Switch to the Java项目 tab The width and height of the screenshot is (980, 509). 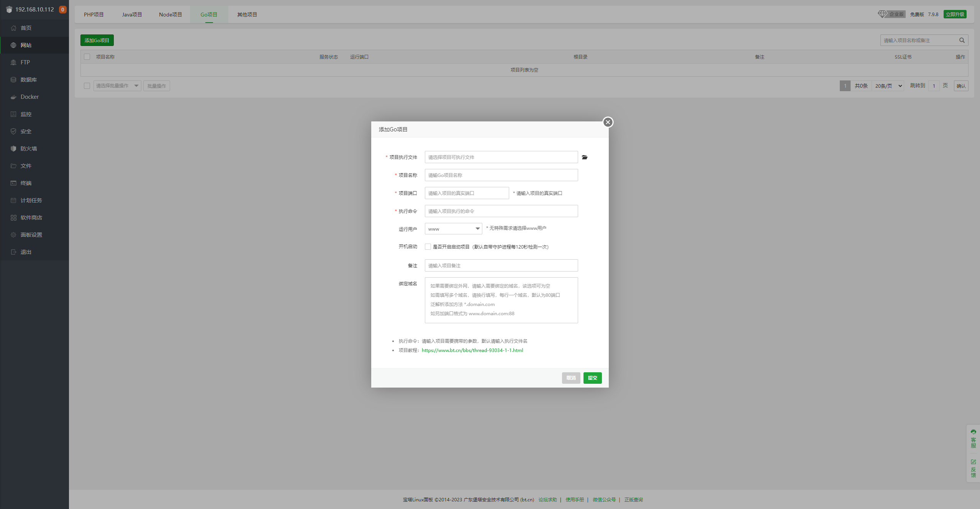(132, 15)
